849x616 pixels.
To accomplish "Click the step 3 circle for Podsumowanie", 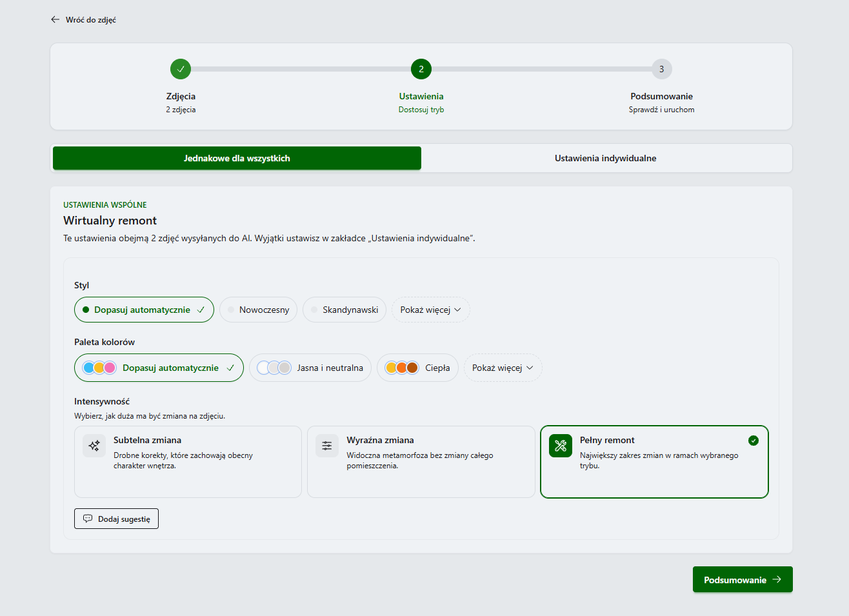I will (x=662, y=69).
